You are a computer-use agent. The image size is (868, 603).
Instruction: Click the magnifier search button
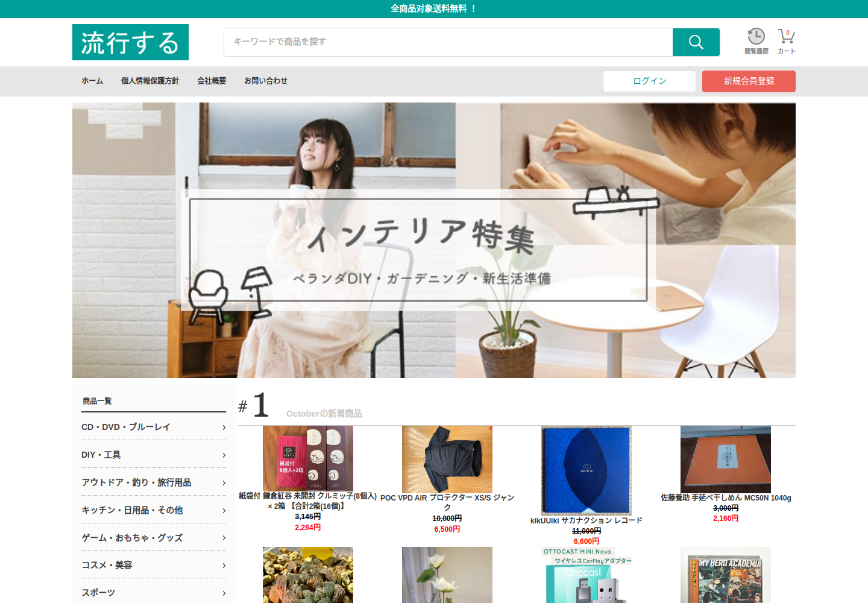click(696, 42)
